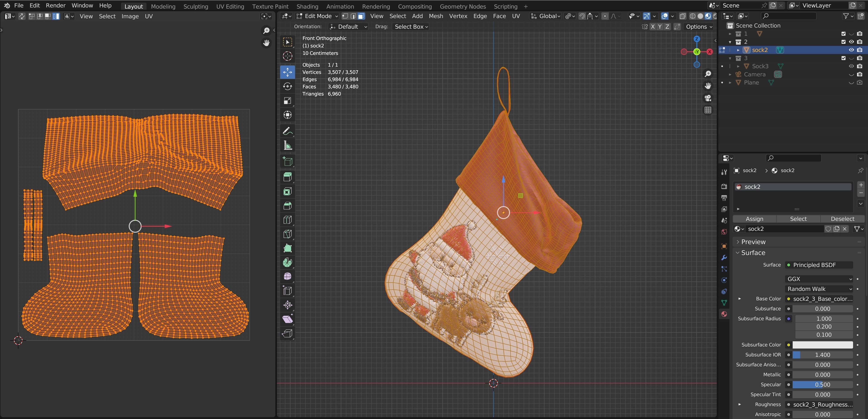868x419 pixels.
Task: Open the Image menu in UV editor
Action: [130, 16]
